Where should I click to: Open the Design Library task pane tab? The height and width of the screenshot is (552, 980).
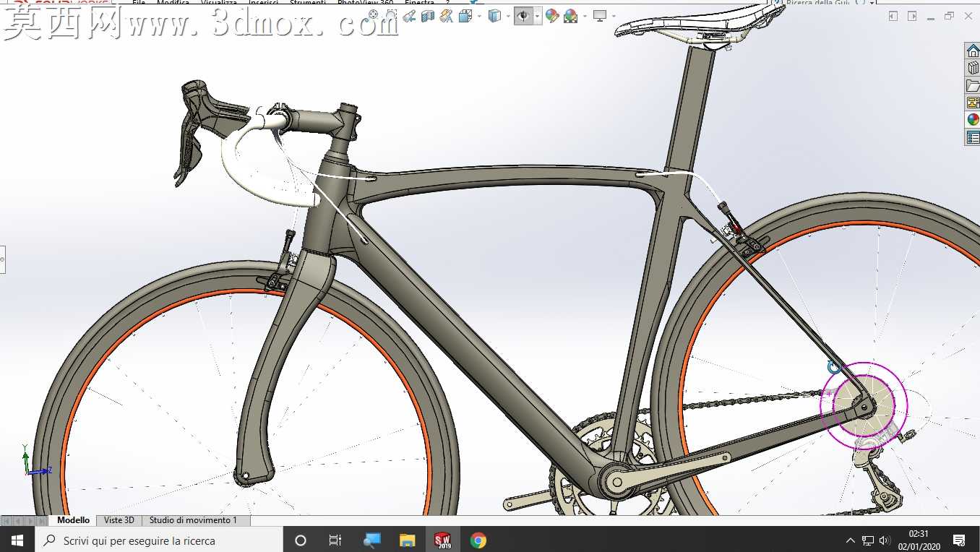coord(973,68)
